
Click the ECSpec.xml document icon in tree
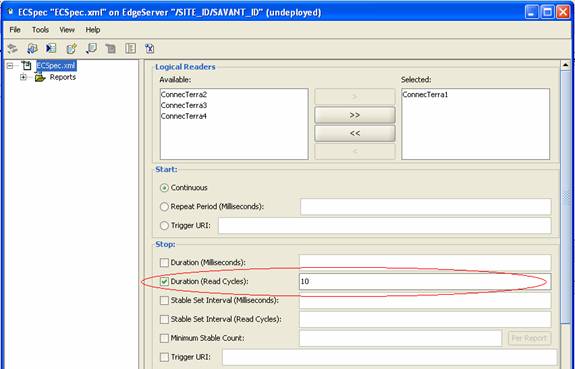(x=26, y=66)
